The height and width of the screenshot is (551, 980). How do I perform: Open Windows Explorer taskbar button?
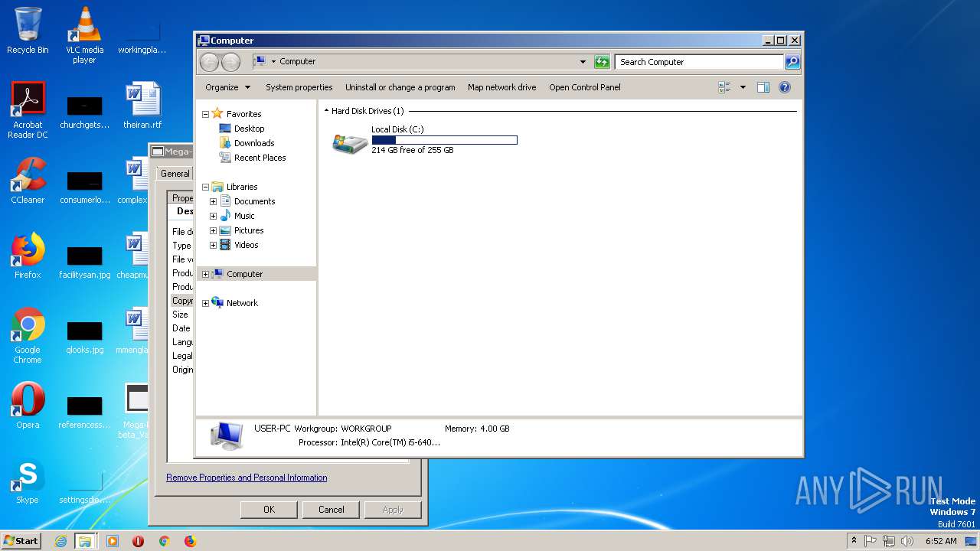[85, 541]
